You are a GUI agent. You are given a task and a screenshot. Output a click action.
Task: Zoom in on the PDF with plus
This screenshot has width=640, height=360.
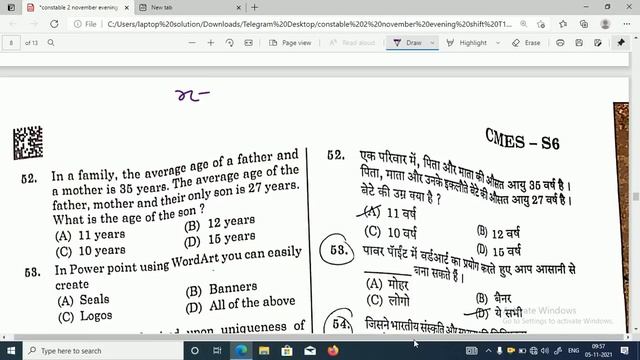click(211, 42)
